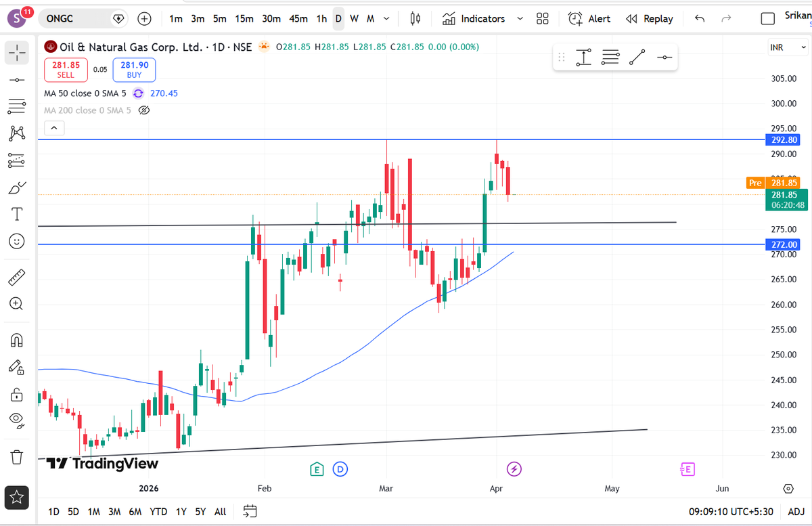Open the favorites star toolbar
Image resolution: width=812 pixels, height=526 pixels.
pyautogui.click(x=17, y=498)
